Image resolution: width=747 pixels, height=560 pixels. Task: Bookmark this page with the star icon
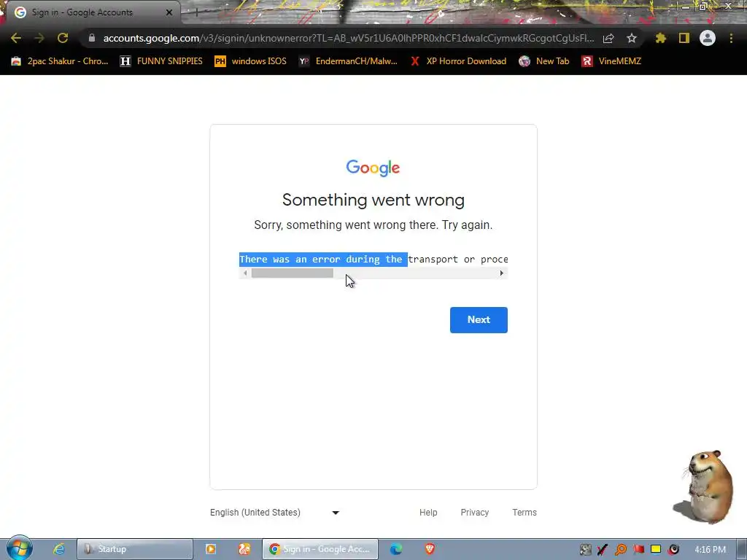coord(632,38)
